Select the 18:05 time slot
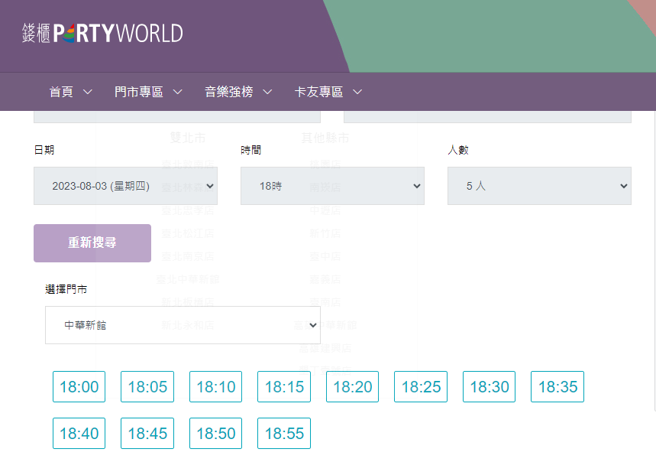 [147, 387]
